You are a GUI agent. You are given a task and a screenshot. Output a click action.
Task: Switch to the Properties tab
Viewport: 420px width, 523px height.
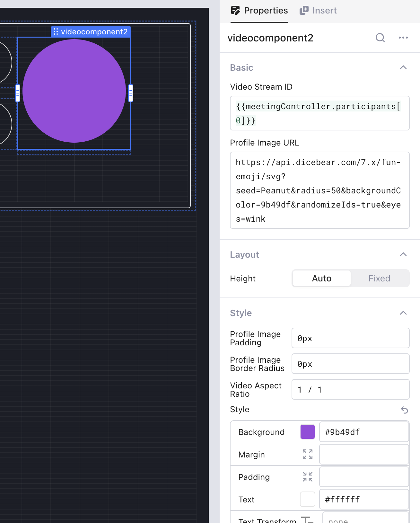259,11
